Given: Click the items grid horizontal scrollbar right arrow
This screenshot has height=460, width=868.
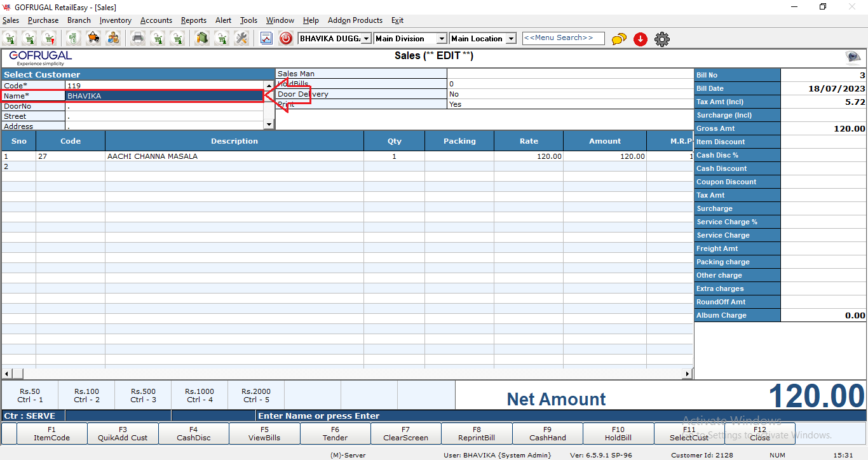Looking at the screenshot, I should (x=688, y=374).
